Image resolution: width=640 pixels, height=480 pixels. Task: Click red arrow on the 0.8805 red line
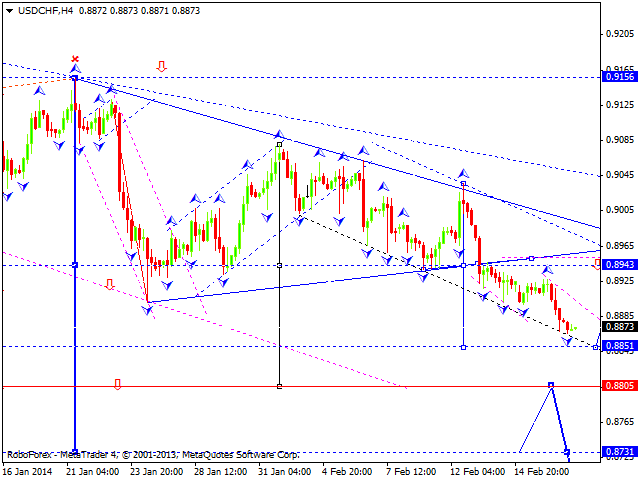(x=117, y=384)
